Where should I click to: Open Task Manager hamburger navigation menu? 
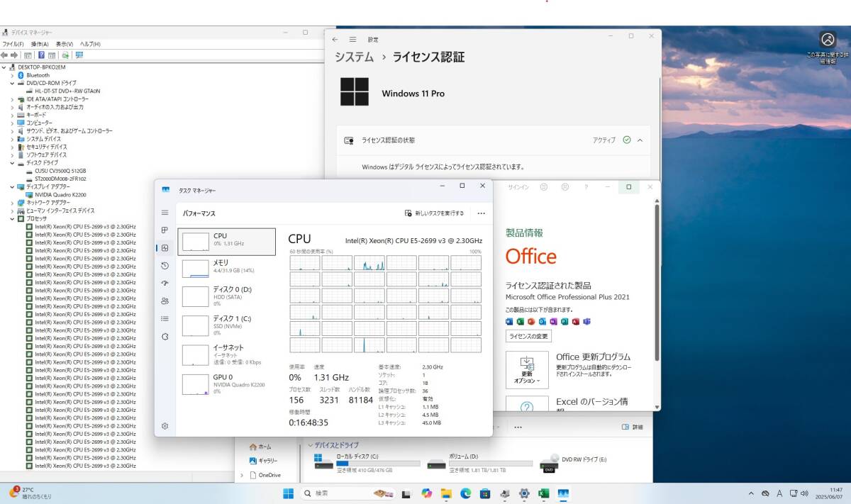point(165,213)
